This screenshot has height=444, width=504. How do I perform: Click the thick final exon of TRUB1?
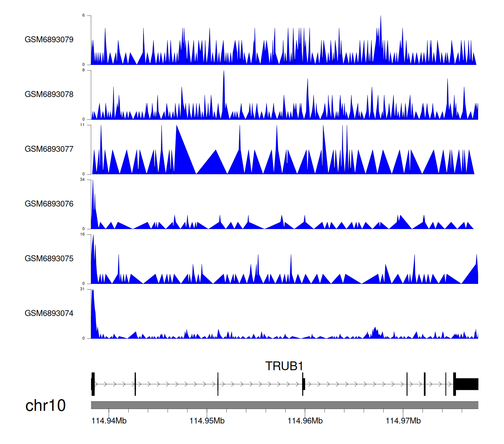click(467, 384)
